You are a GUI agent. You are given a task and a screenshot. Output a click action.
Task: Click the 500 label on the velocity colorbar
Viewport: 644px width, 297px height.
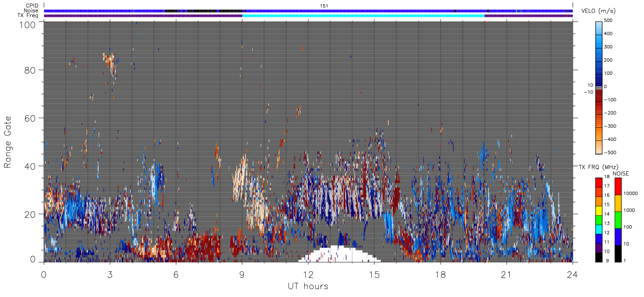pos(609,20)
